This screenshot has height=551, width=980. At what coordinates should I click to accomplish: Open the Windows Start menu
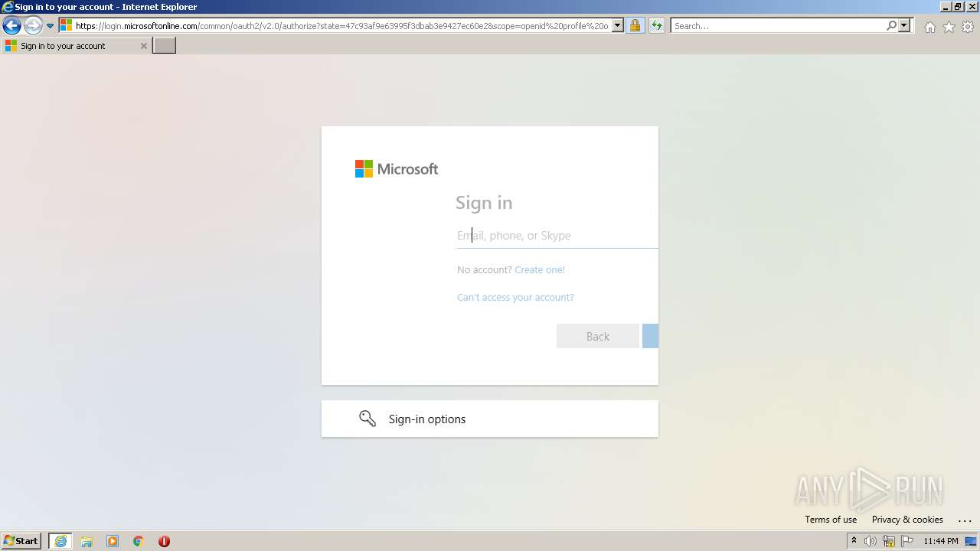pyautogui.click(x=21, y=541)
